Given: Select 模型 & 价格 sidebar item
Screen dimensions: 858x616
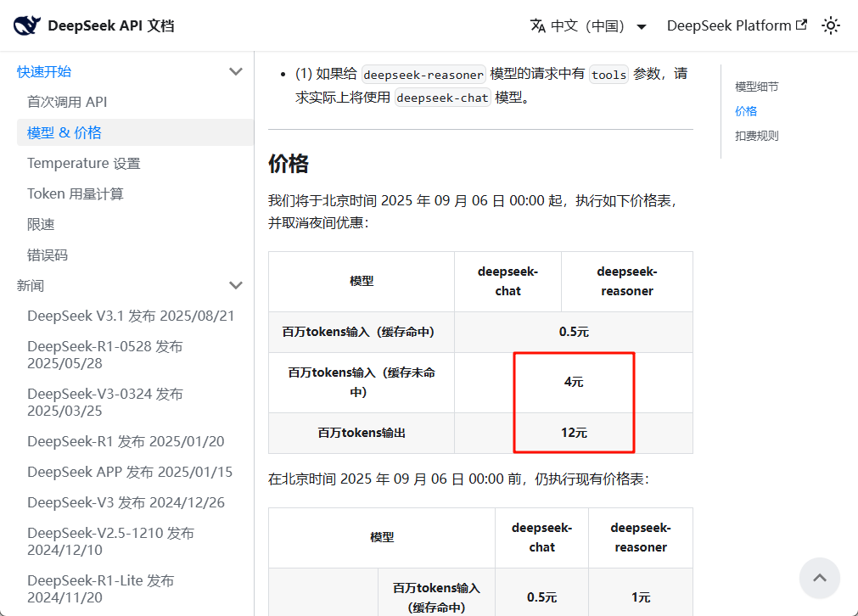Looking at the screenshot, I should (x=135, y=132).
